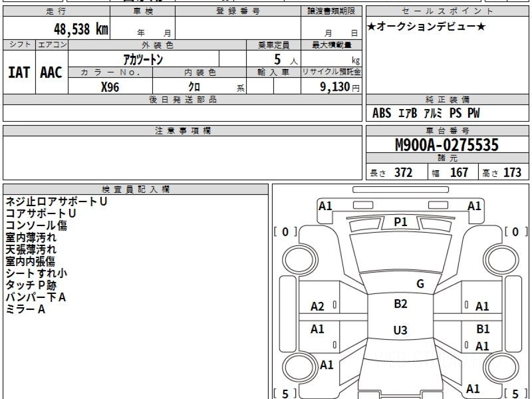
Task: Select the height value 173
Action: point(512,172)
